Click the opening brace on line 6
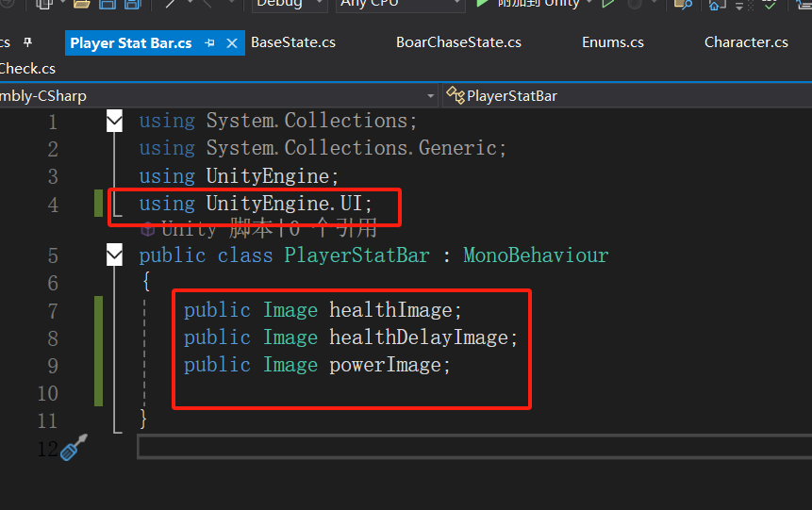The image size is (812, 510). tap(146, 281)
